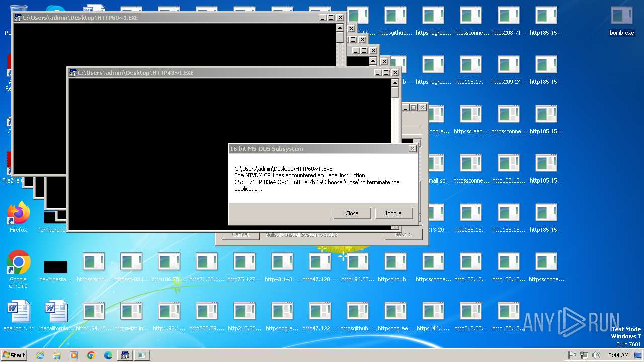Open system menu icon of the HTTP43~1.EXE window

tap(73, 73)
